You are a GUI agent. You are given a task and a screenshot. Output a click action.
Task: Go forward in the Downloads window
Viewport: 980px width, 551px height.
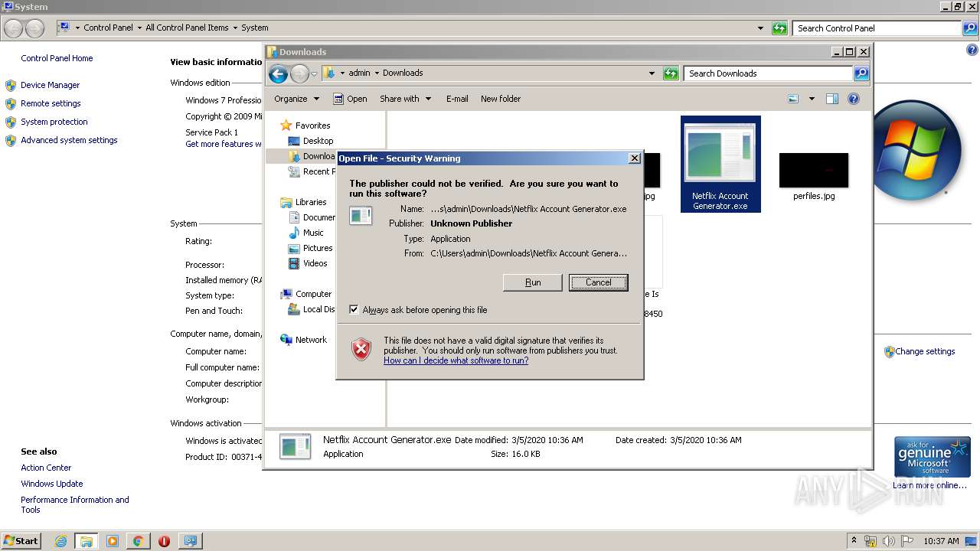tap(299, 73)
